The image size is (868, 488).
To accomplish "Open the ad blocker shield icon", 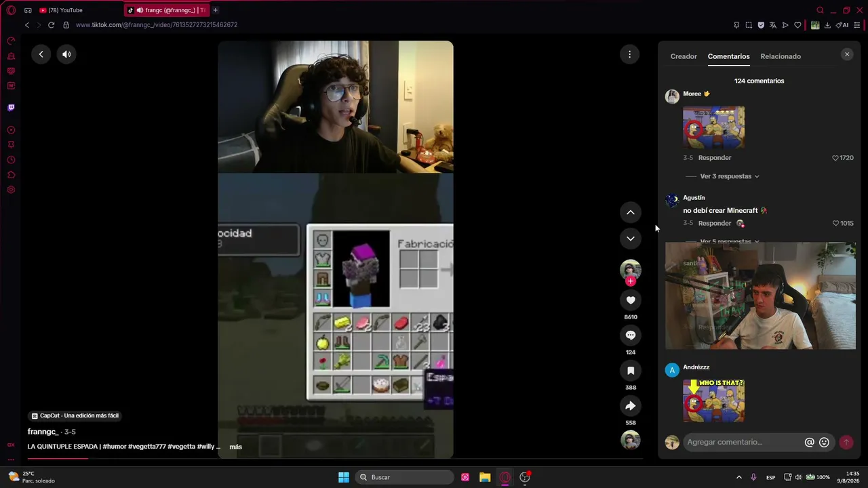I will pos(761,25).
